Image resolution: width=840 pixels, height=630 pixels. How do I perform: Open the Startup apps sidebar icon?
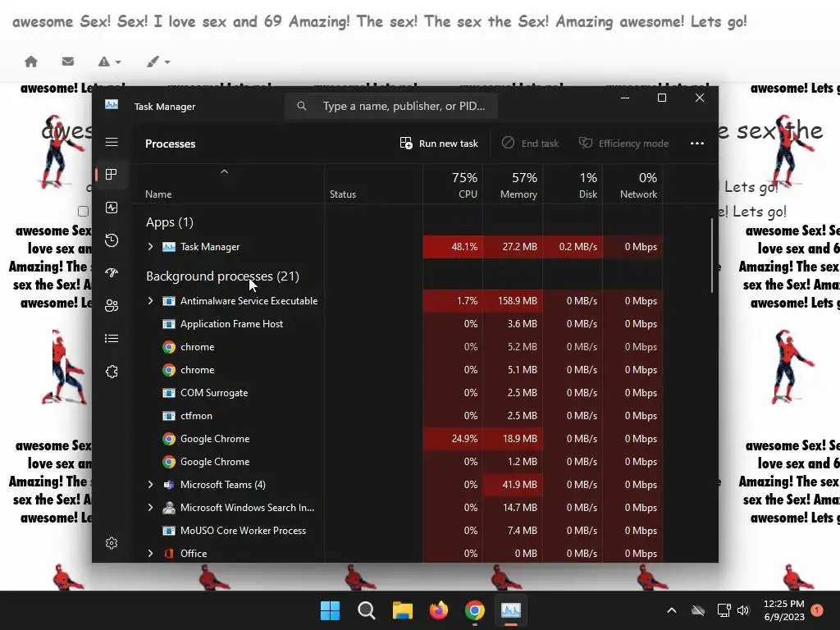112,272
